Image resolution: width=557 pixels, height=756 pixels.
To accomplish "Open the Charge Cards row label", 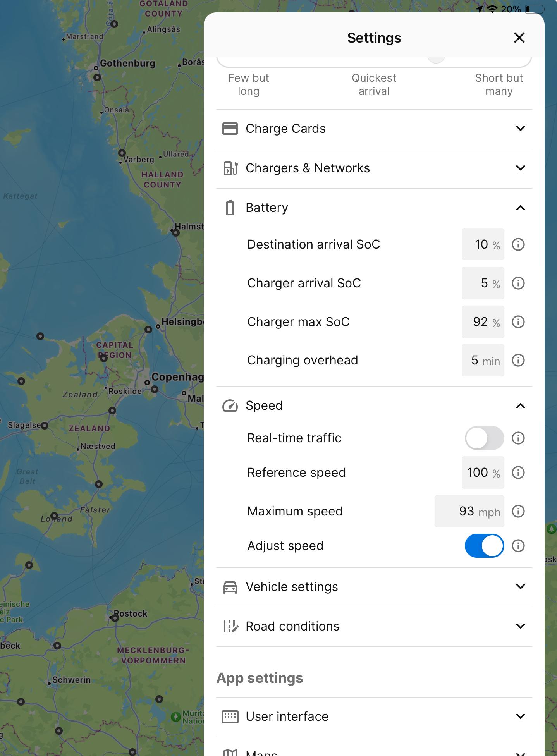I will click(x=285, y=129).
